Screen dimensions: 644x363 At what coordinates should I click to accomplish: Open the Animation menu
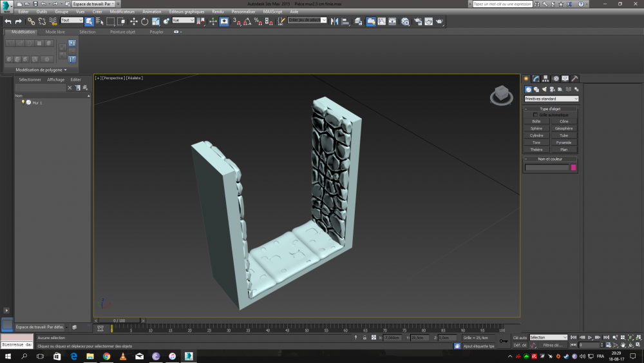151,12
